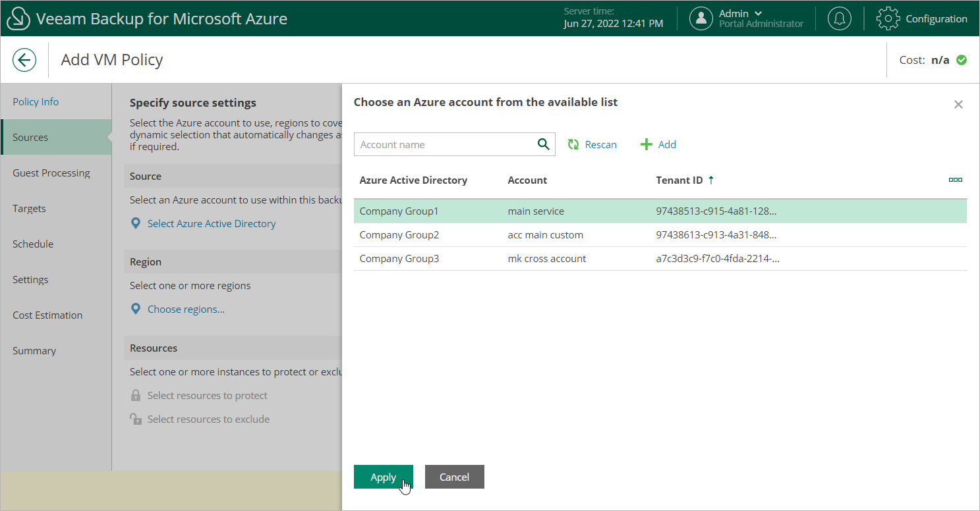Click the Account name search field
The image size is (980, 511).
[x=445, y=145]
